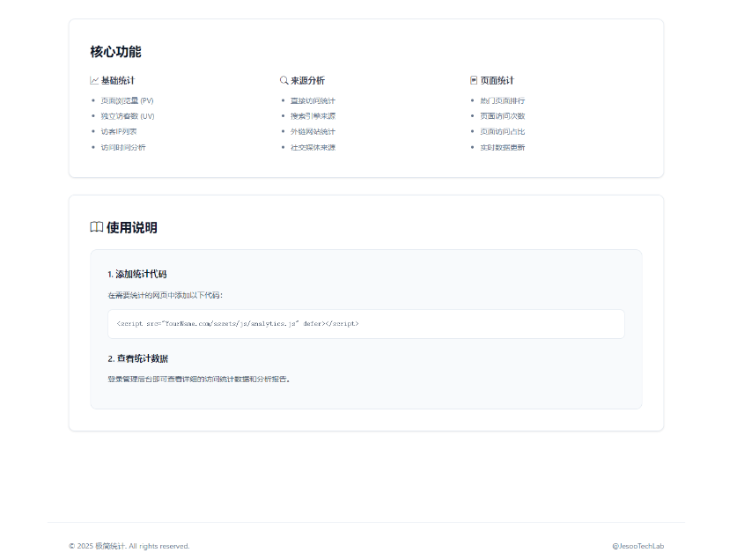The height and width of the screenshot is (560, 737).
Task: Click the 登录管理后台 description sentence
Action: pos(199,379)
